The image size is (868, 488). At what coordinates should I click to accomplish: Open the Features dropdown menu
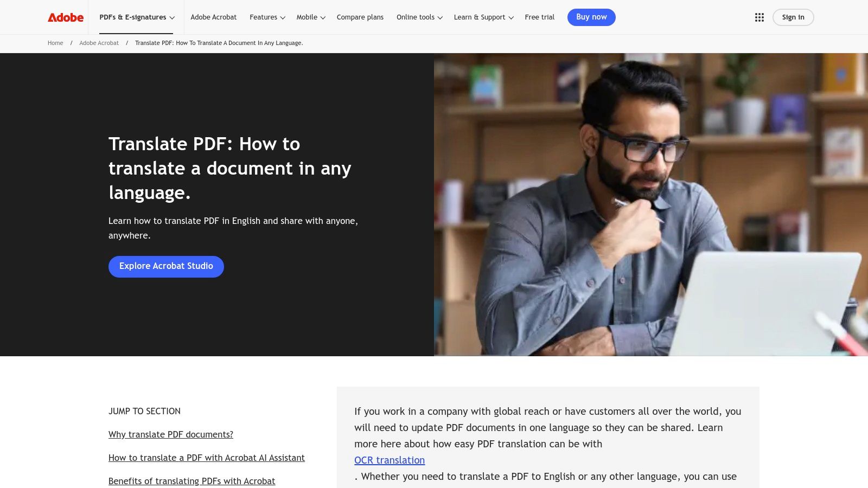[266, 17]
